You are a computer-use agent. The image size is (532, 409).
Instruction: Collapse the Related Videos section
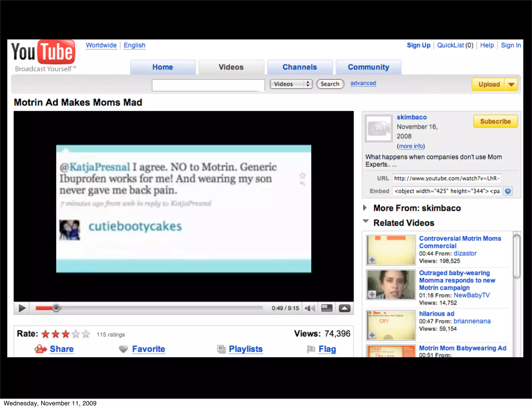(x=365, y=221)
